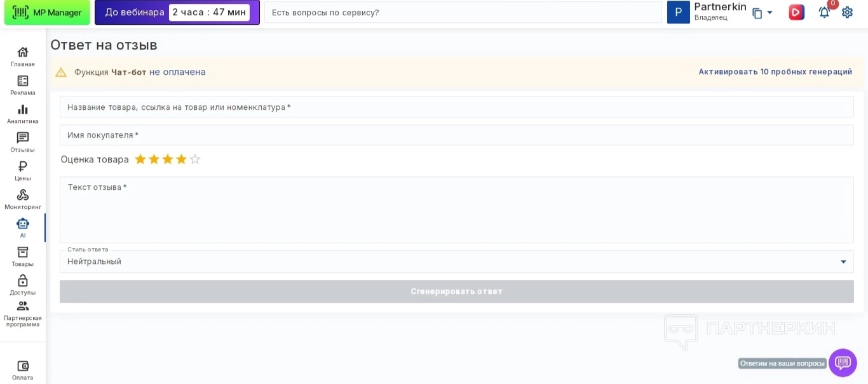Click the Оценка товара label
Image resolution: width=868 pixels, height=384 pixels.
[95, 159]
